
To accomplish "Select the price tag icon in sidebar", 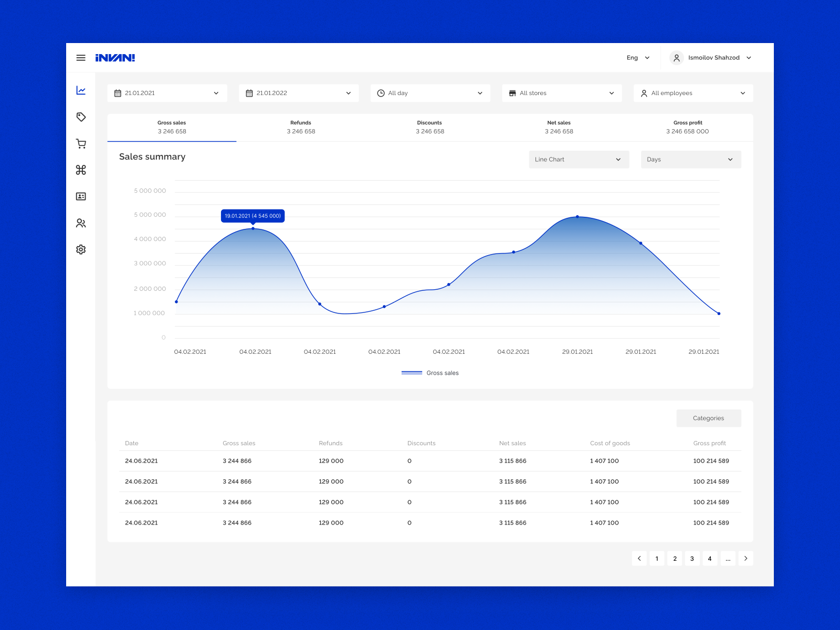I will click(81, 117).
